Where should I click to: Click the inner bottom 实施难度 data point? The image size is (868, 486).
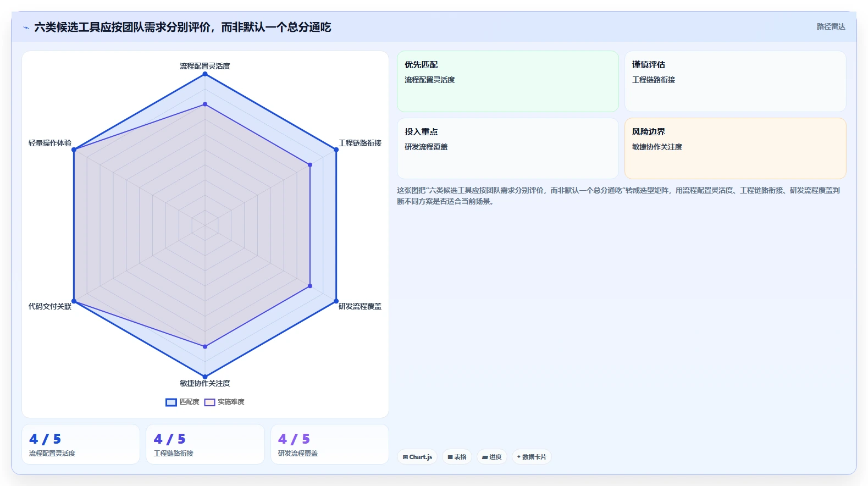tap(205, 346)
